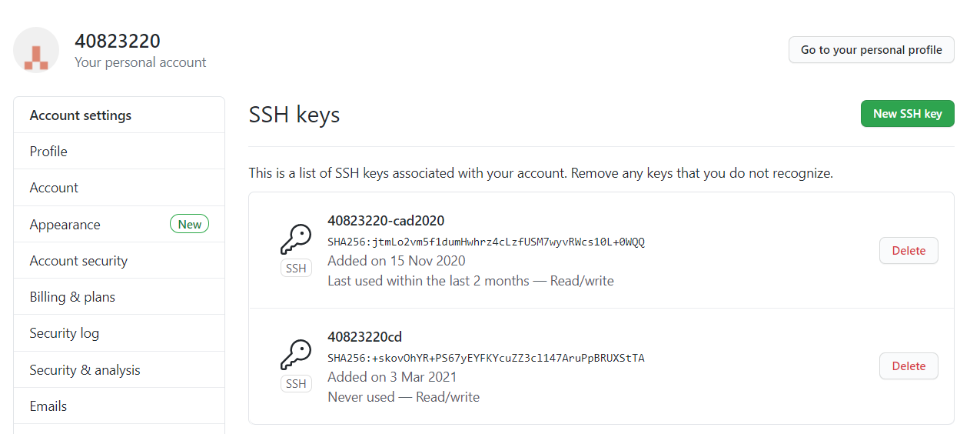View the Security log
The width and height of the screenshot is (980, 434).
tap(119, 333)
